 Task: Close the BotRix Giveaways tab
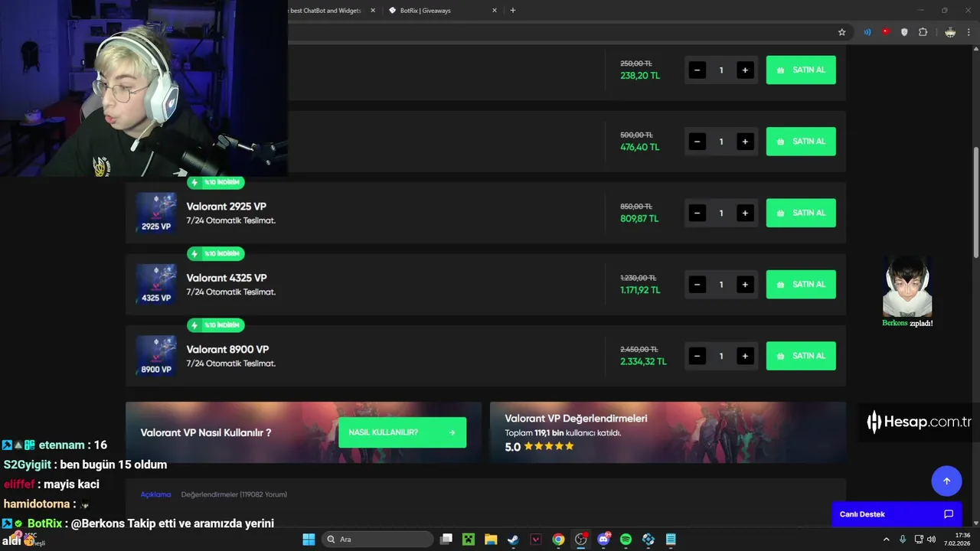pyautogui.click(x=495, y=11)
